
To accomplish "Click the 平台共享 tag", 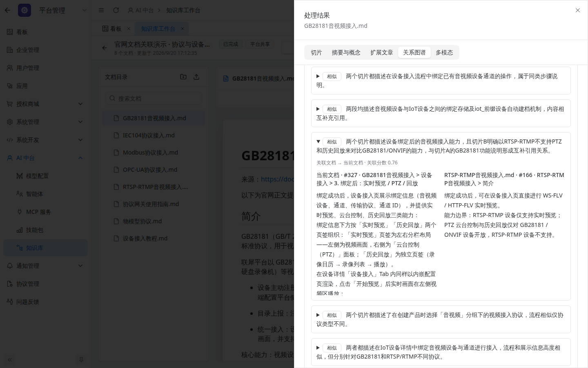I will click(x=260, y=44).
